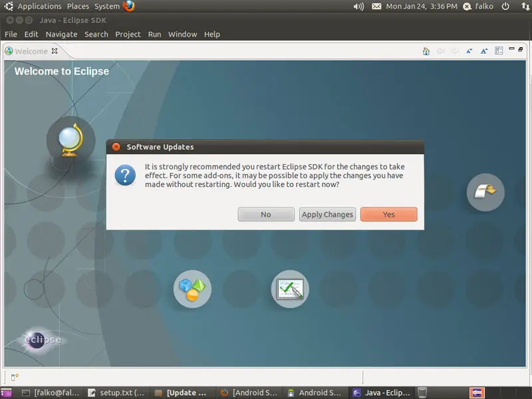The height and width of the screenshot is (399, 532).
Task: Open the Tutorials checklist icon
Action: [290, 289]
